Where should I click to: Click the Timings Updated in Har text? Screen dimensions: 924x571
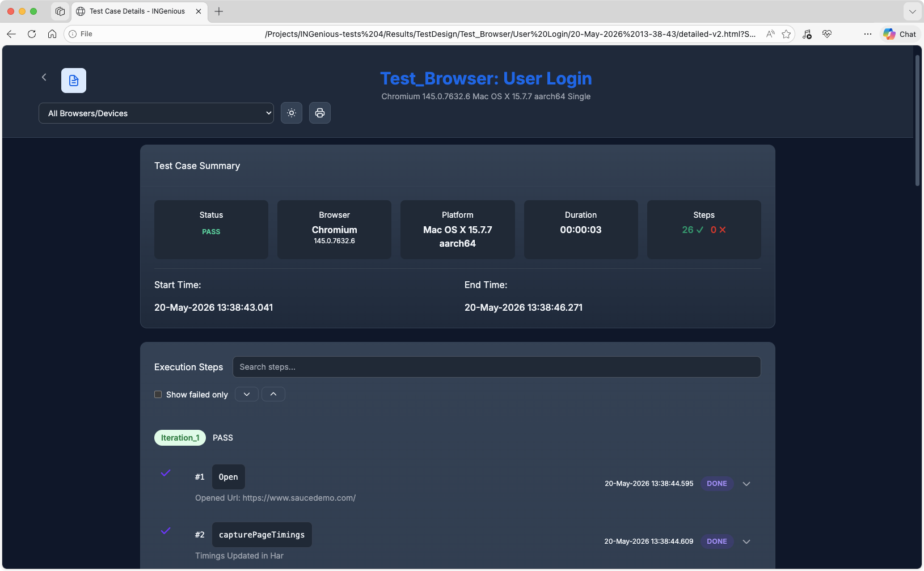239,556
